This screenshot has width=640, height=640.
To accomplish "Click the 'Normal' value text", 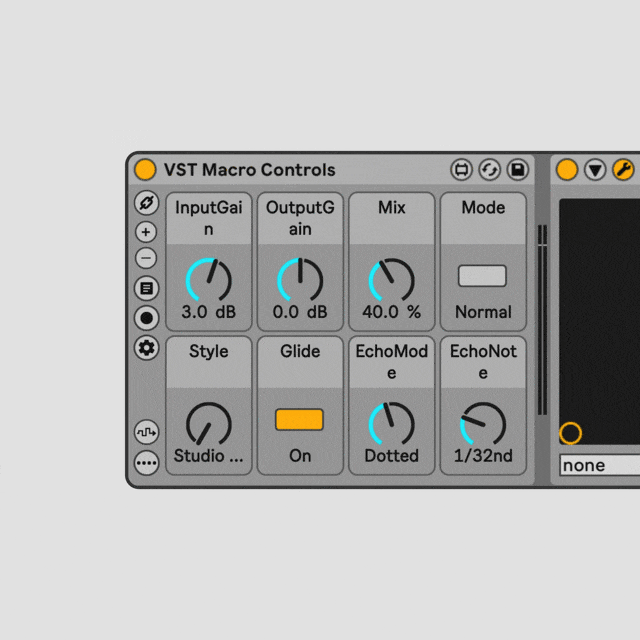I will tap(483, 312).
